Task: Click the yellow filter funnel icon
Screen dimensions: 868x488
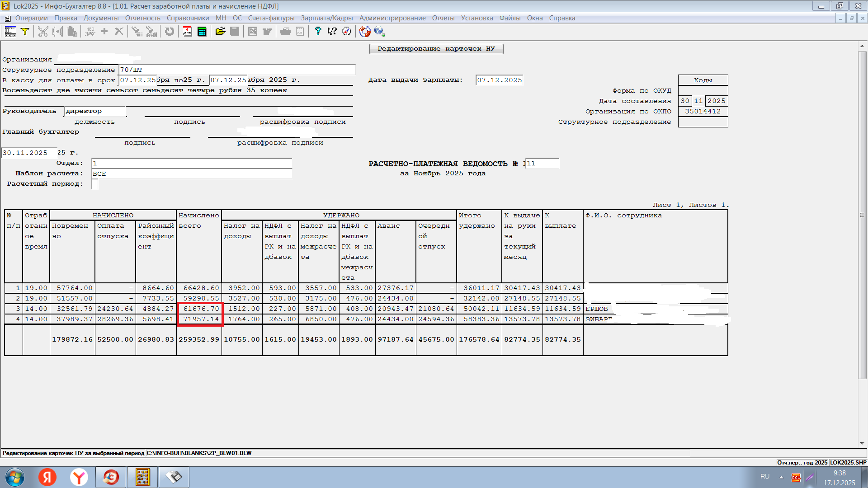Action: point(25,31)
